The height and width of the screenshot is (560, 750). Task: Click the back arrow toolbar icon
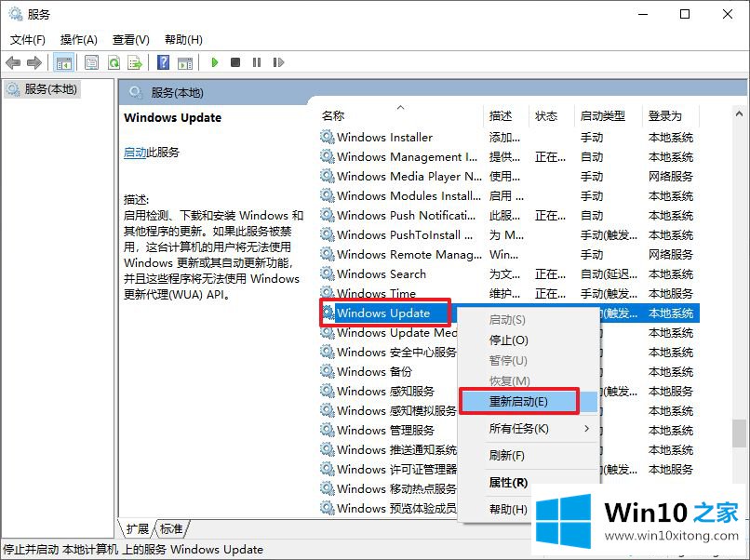tap(12, 62)
